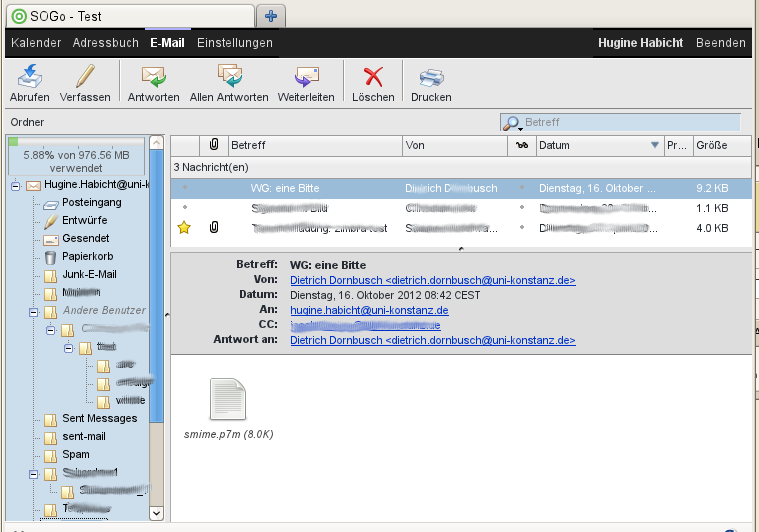Switch to Adressbuch module

tap(106, 43)
